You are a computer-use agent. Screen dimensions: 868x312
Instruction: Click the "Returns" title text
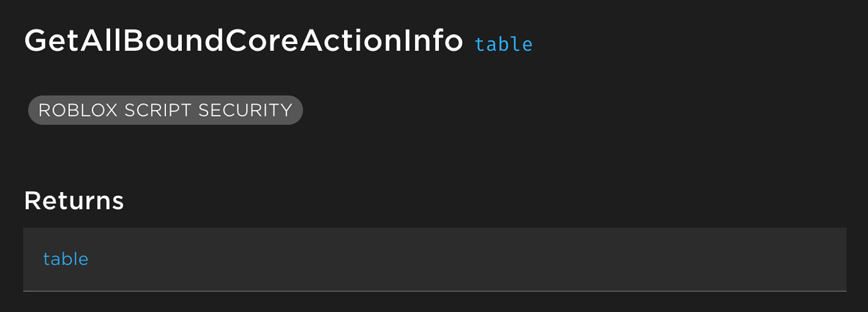pyautogui.click(x=74, y=201)
